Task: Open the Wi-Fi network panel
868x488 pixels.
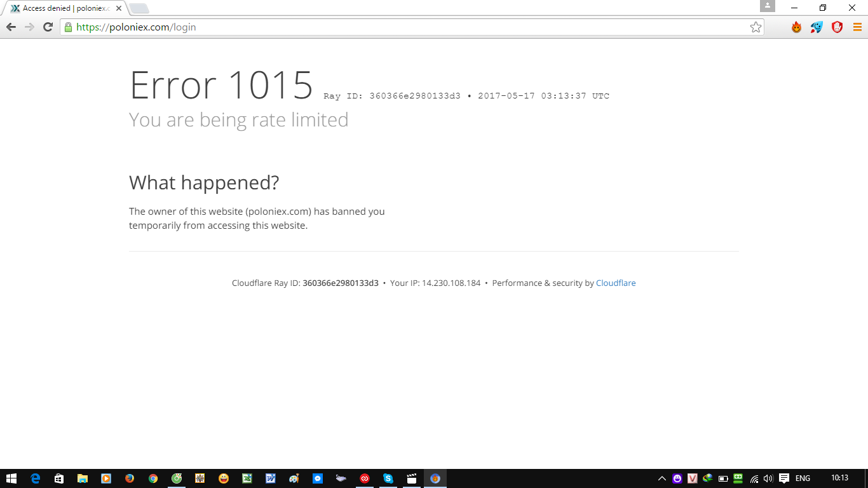Action: click(754, 478)
